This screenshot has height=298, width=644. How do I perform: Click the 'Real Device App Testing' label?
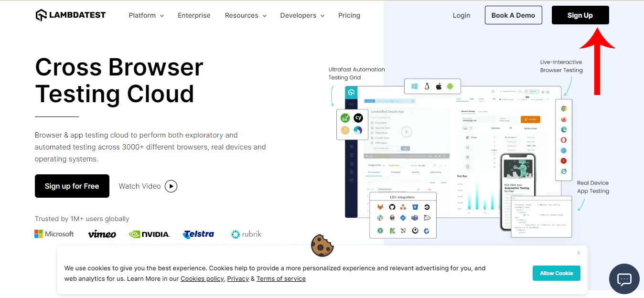coord(593,187)
